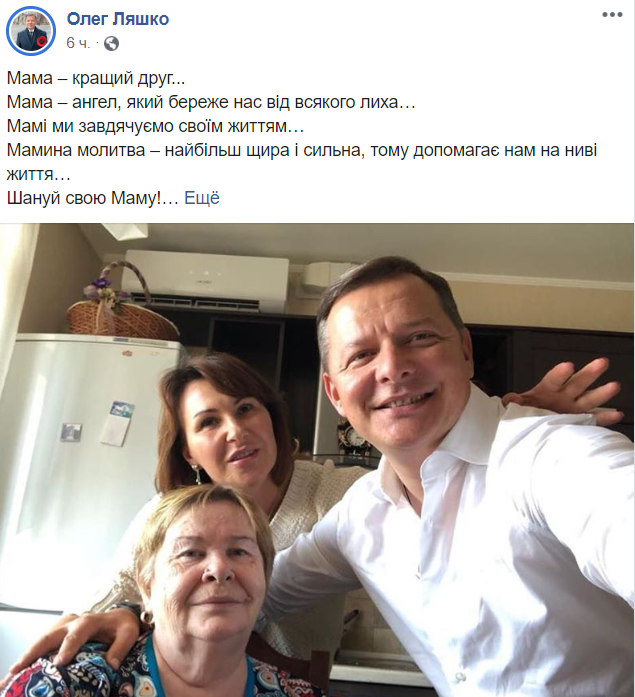Open the attached selfie photo
Image resolution: width=635 pixels, height=697 pixels.
point(317,460)
